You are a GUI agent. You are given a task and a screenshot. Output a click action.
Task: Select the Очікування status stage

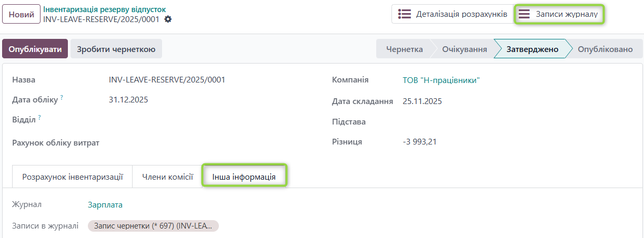464,49
